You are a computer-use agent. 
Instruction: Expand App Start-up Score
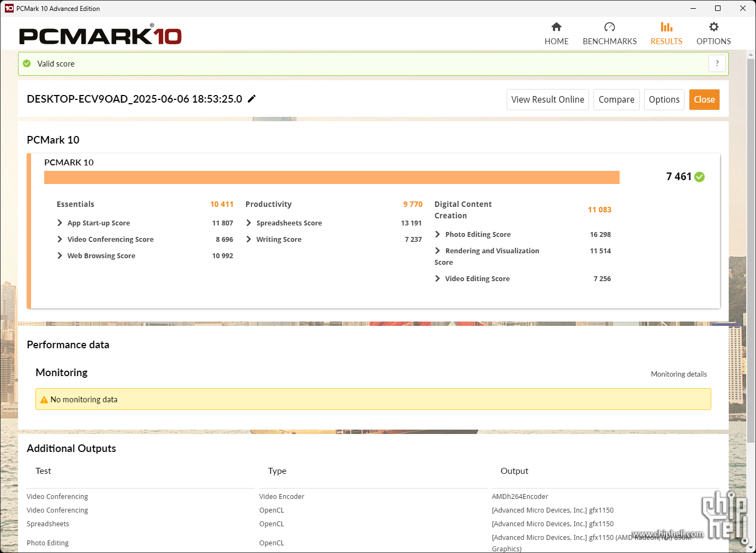tap(59, 223)
